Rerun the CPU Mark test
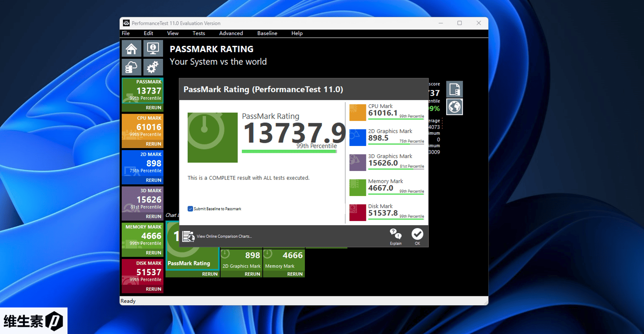 [x=153, y=144]
